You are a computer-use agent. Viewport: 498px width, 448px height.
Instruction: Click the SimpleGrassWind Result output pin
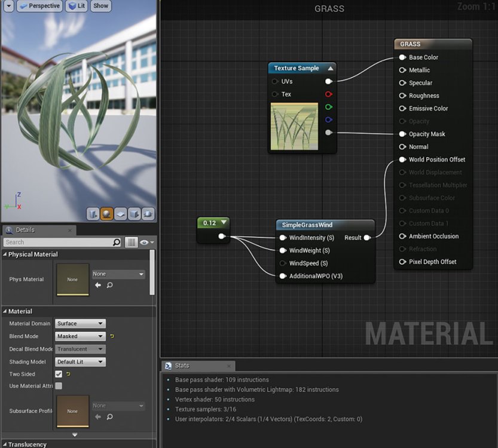367,238
